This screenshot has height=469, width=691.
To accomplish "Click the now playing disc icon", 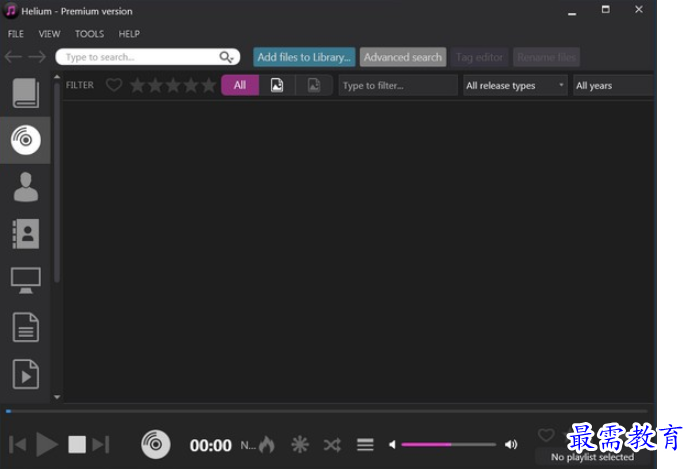I will click(x=156, y=444).
